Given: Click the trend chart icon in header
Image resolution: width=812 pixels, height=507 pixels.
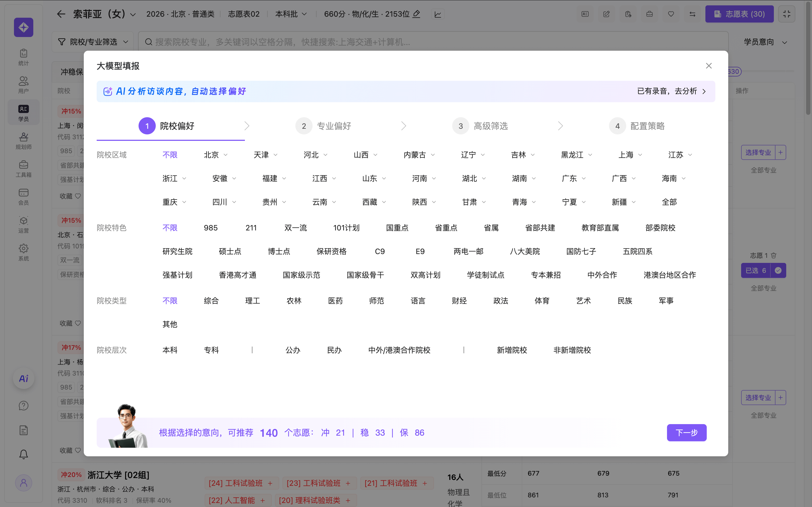Looking at the screenshot, I should 438,14.
